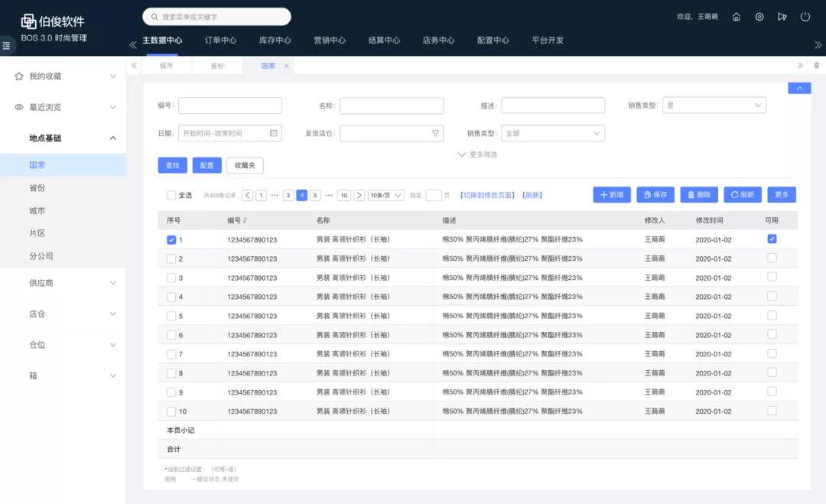Open the 10条/页 page size dropdown
Image resolution: width=826 pixels, height=504 pixels.
click(385, 195)
